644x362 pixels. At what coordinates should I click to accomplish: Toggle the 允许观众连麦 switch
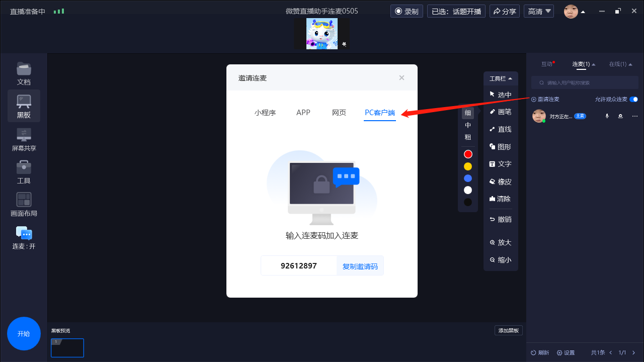[633, 100]
